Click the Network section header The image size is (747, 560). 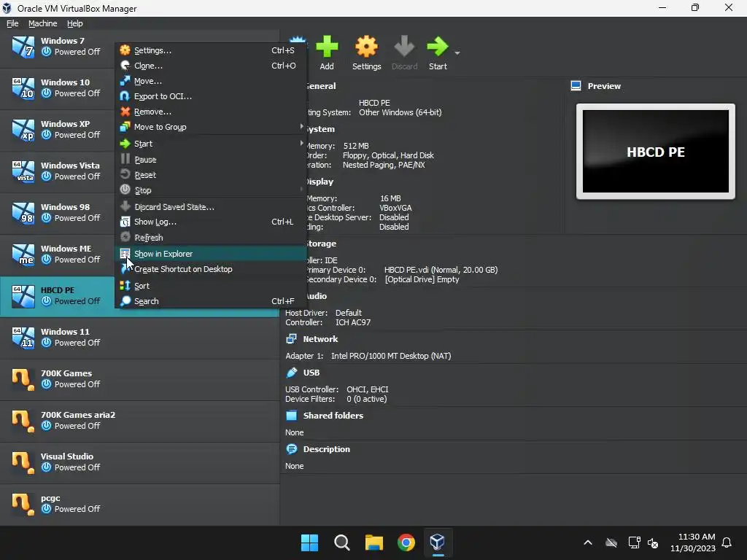click(320, 339)
